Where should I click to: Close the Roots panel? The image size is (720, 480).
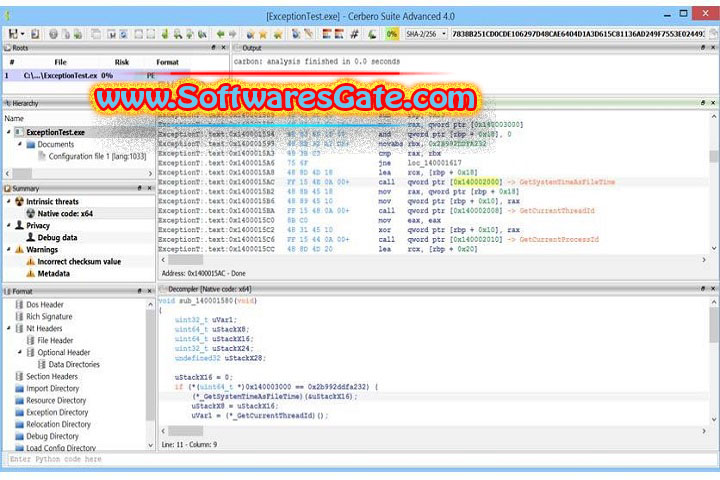(x=224, y=47)
